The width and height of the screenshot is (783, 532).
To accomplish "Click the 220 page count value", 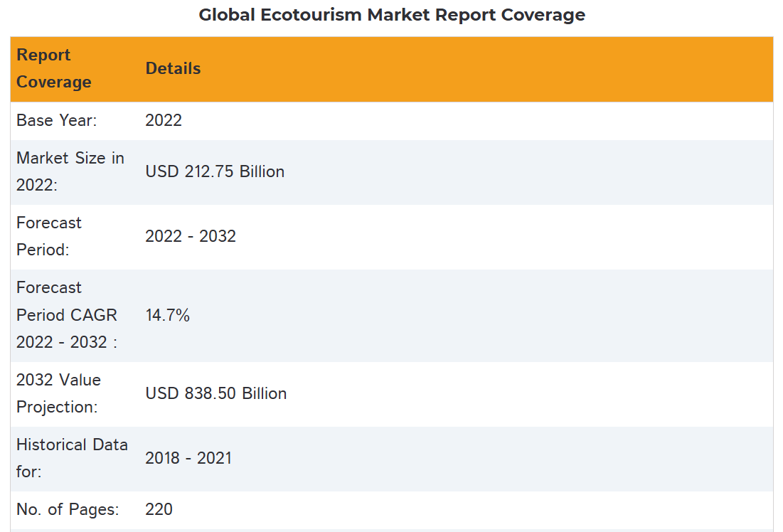I will point(159,510).
